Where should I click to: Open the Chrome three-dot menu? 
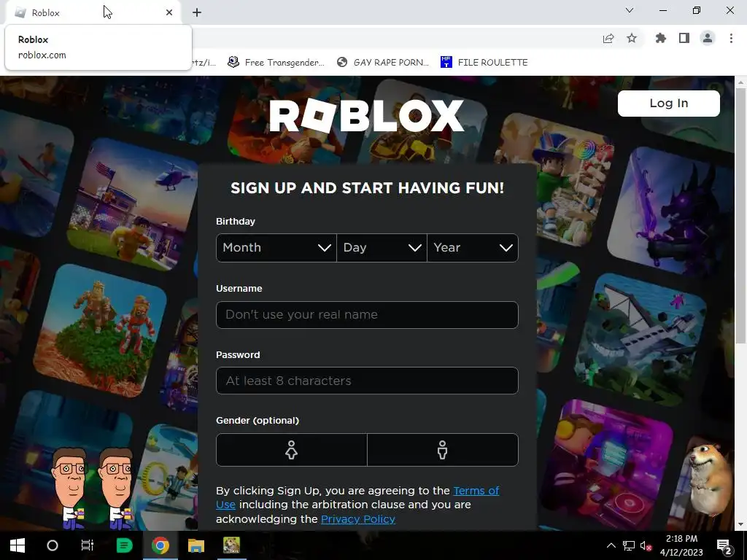731,38
